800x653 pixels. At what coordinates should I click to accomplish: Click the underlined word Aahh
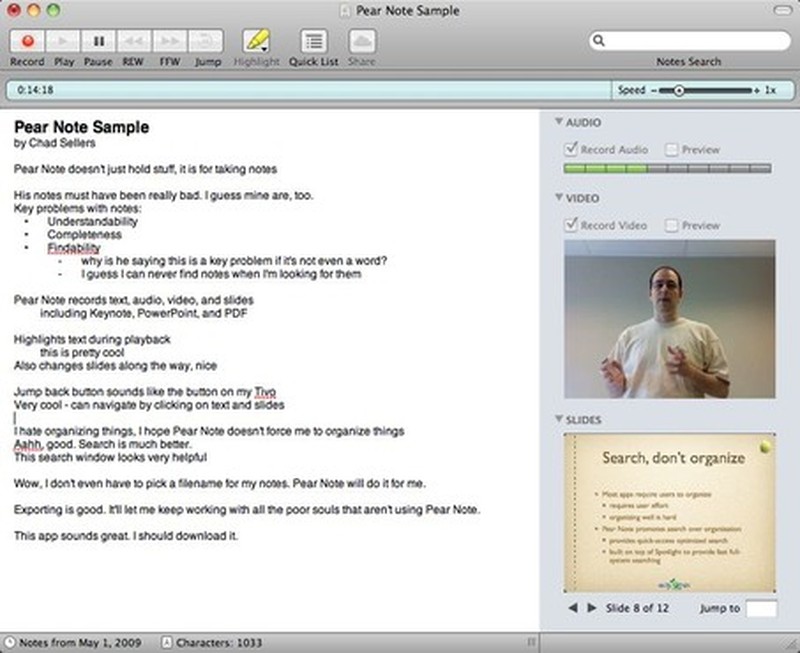coord(28,444)
